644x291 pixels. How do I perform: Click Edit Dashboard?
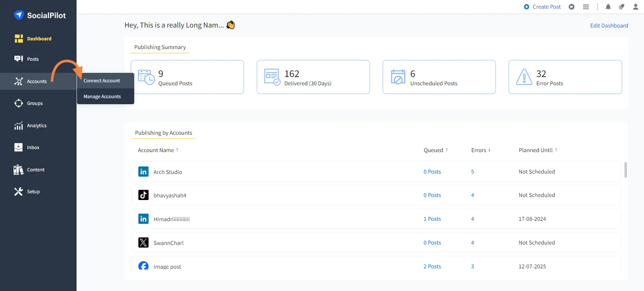(x=609, y=26)
